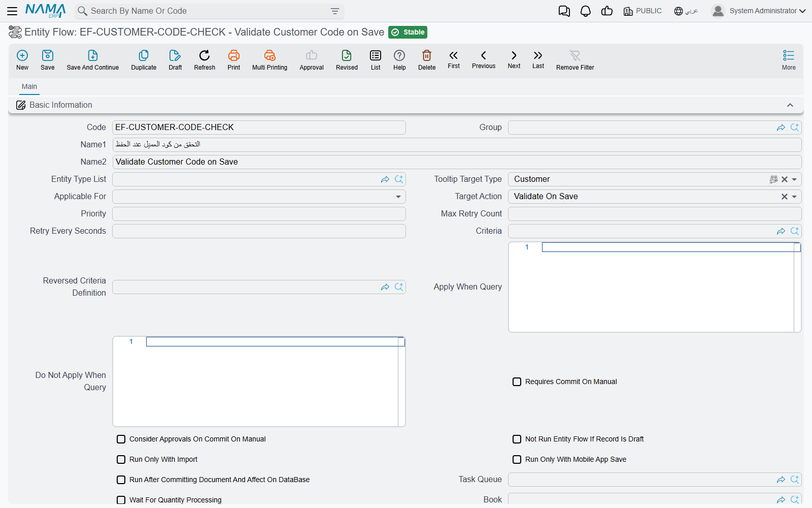The image size is (812, 508).
Task: Clear the Tooltip Target Type value
Action: tap(785, 179)
